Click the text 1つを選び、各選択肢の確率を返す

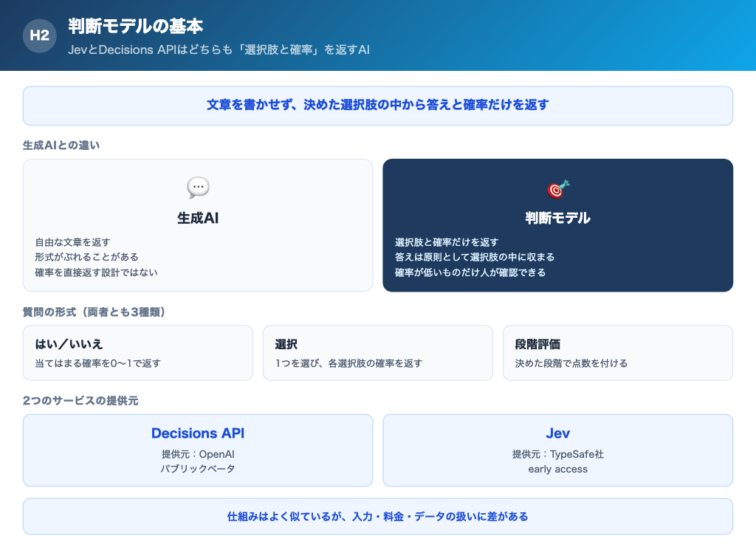coord(348,363)
